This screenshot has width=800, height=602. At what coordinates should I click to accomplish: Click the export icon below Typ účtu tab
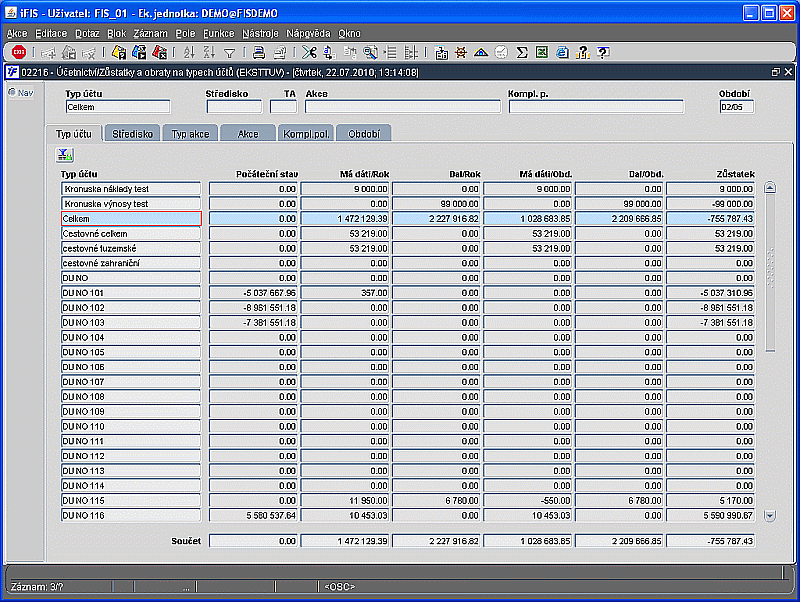(65, 155)
